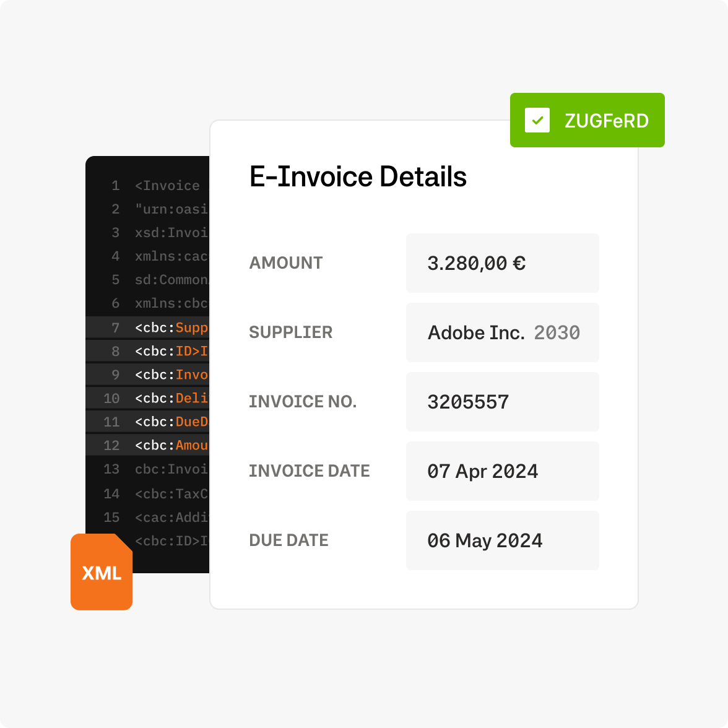Select the Invoice Date field 07 Apr 2024
Screen dimensions: 728x728
pyautogui.click(x=502, y=471)
